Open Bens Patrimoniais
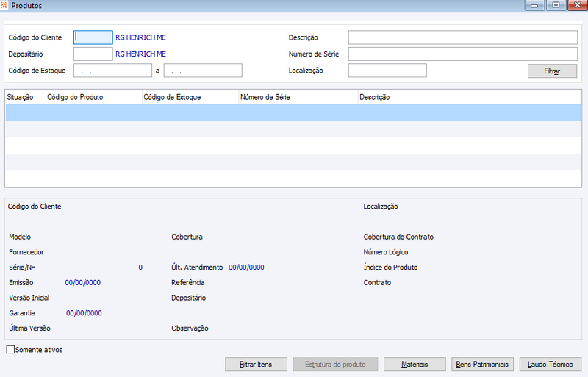This screenshot has width=588, height=377. [x=482, y=365]
